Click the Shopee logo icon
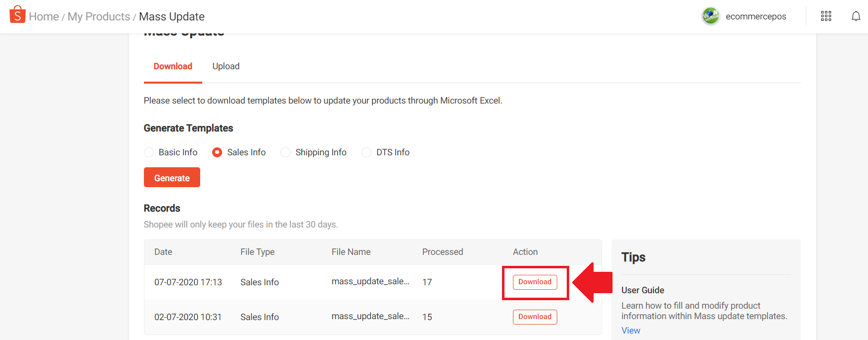The image size is (868, 340). click(x=17, y=15)
